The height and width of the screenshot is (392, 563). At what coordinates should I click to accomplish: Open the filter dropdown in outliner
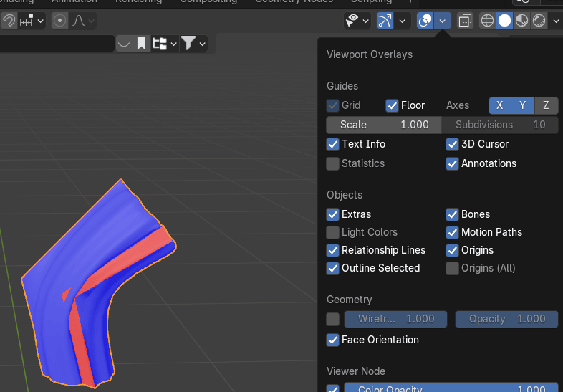click(193, 44)
